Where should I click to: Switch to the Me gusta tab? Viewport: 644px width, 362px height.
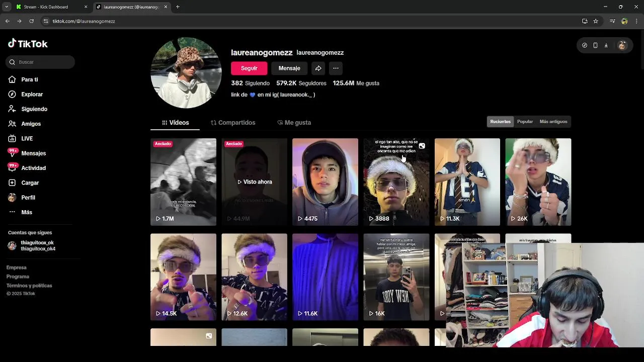(294, 123)
